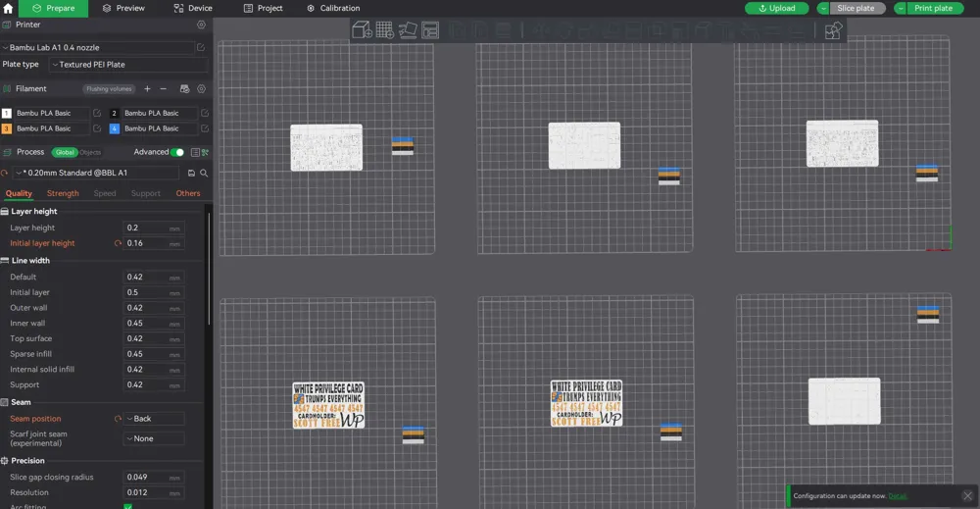Open the assembly view icon
This screenshot has width=980, height=509.
[833, 30]
